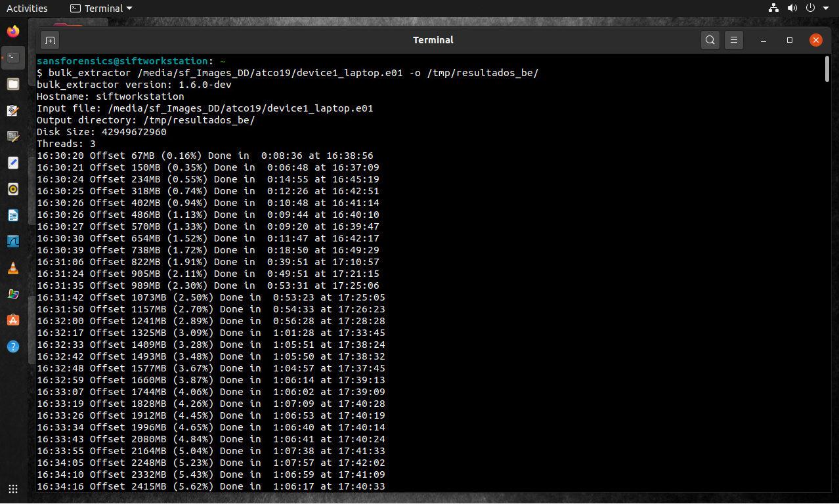Open LibreOffice Writer from the dock
The width and height of the screenshot is (839, 504).
[13, 215]
